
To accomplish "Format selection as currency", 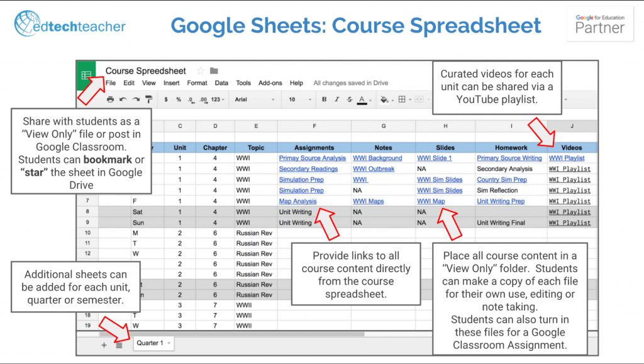I will pos(167,100).
